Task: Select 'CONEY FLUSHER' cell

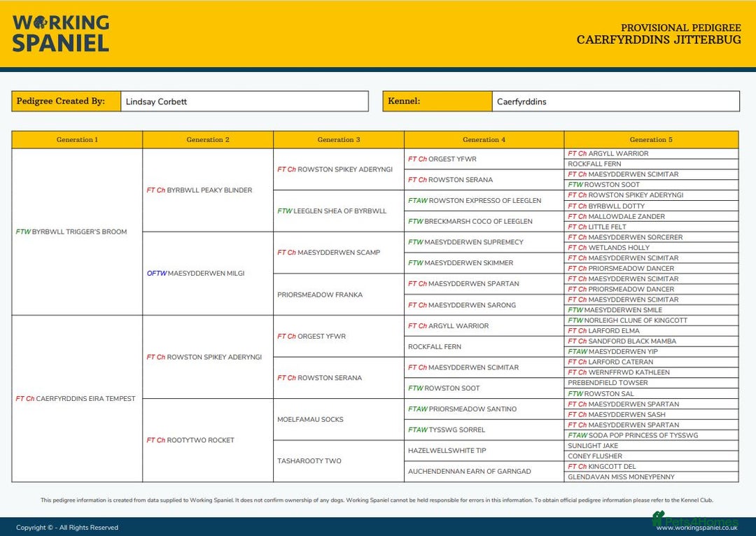Action: click(x=651, y=456)
